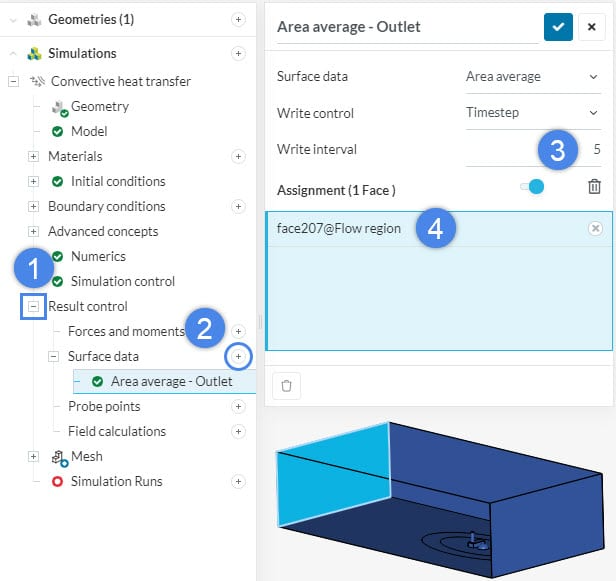Collapse the Geometries section chevron
The width and height of the screenshot is (616, 581).
(x=13, y=20)
